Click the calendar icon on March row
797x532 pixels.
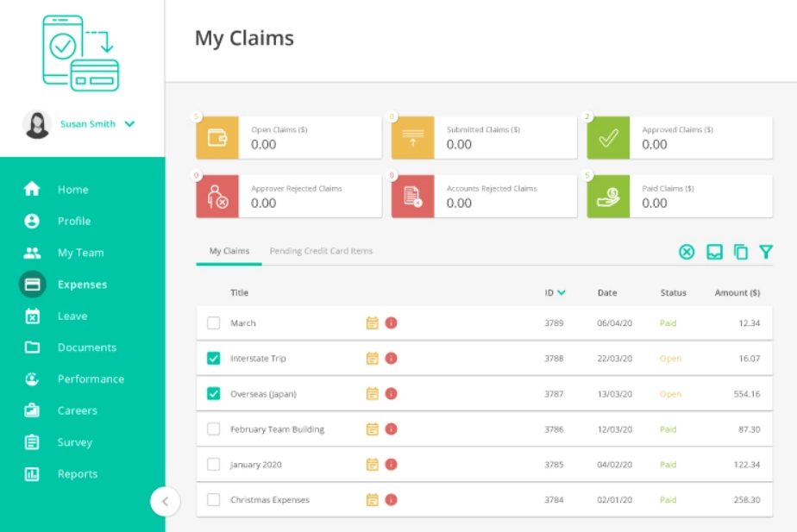tap(372, 322)
